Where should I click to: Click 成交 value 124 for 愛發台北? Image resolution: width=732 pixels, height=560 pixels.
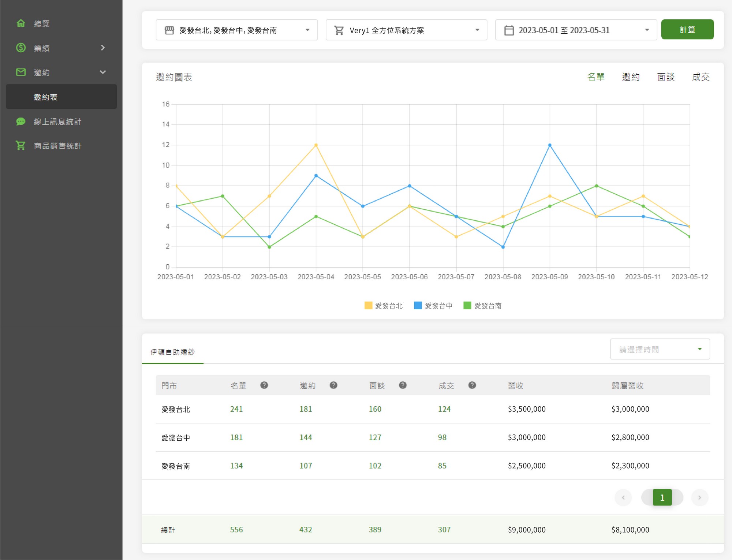coord(444,409)
